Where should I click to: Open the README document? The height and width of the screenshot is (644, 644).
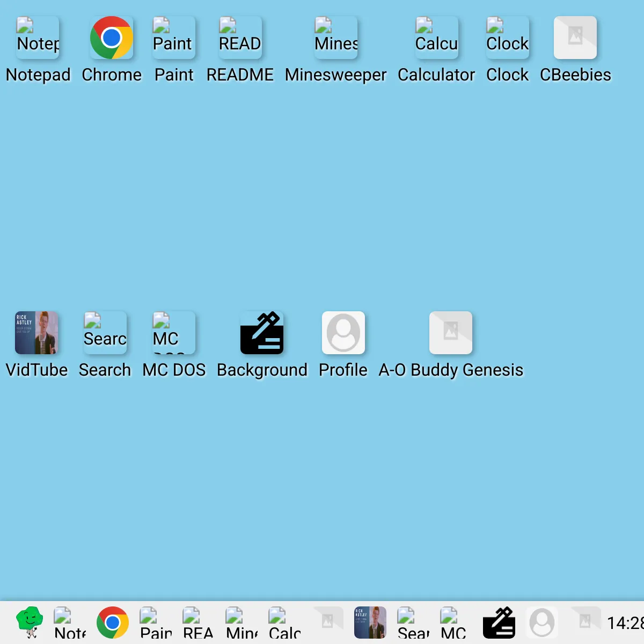click(x=239, y=37)
